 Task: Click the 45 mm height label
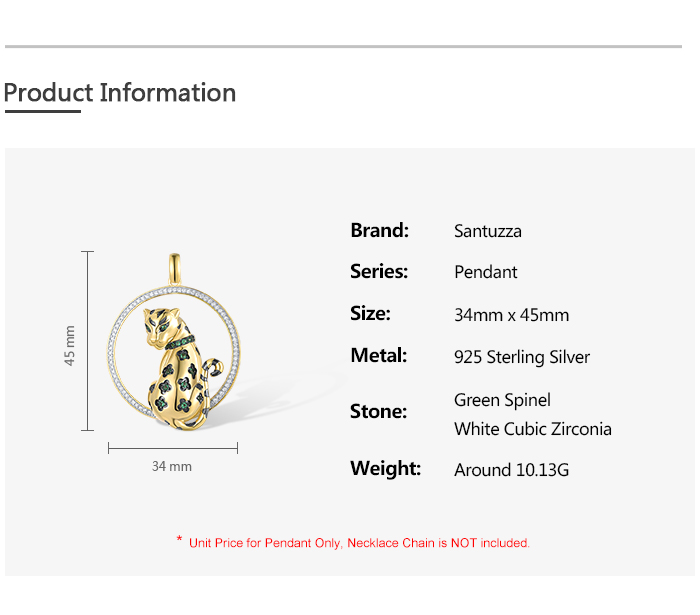coord(71,345)
